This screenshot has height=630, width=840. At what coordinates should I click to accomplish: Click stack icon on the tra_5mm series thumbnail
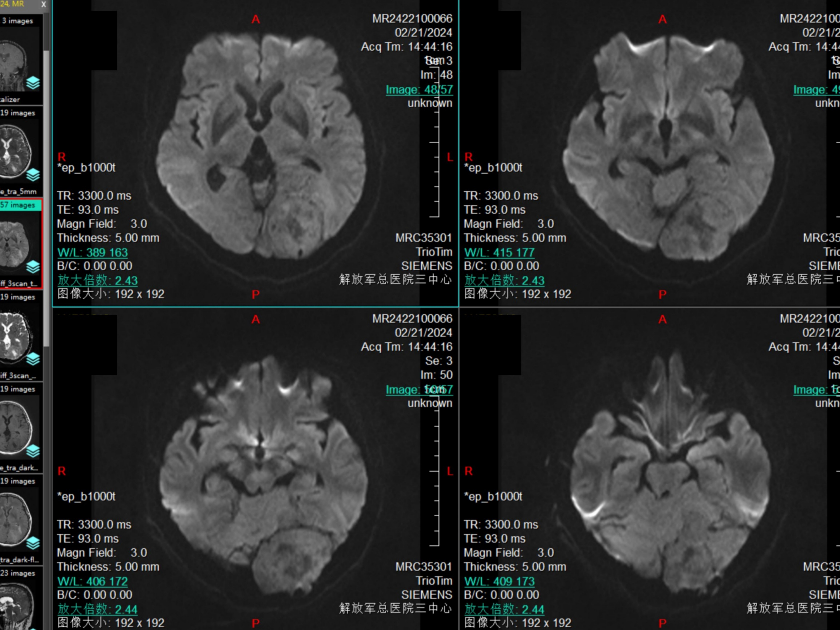(x=33, y=175)
